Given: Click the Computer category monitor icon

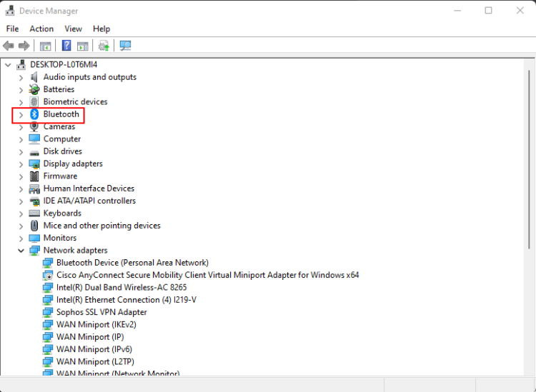Looking at the screenshot, I should click(34, 139).
